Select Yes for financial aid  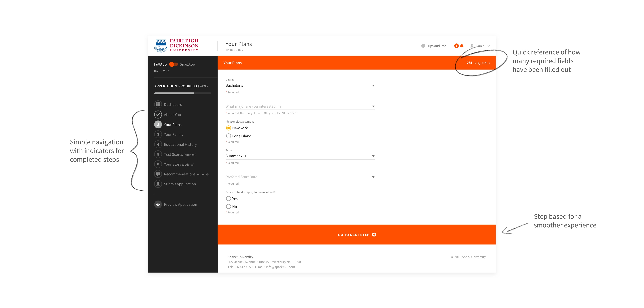coord(228,199)
